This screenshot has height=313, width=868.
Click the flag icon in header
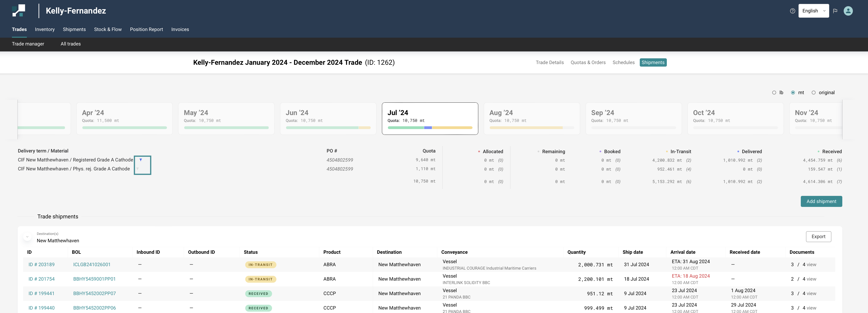(835, 11)
